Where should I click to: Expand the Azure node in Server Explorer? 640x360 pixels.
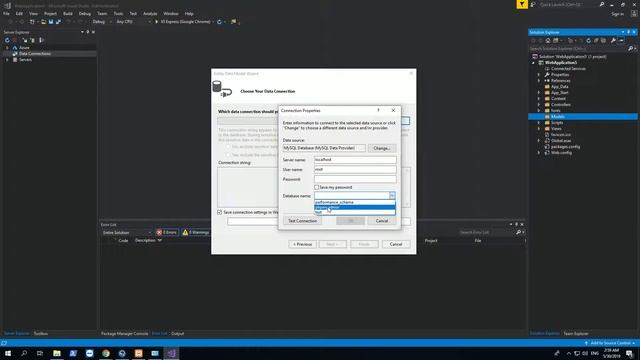tap(7, 48)
